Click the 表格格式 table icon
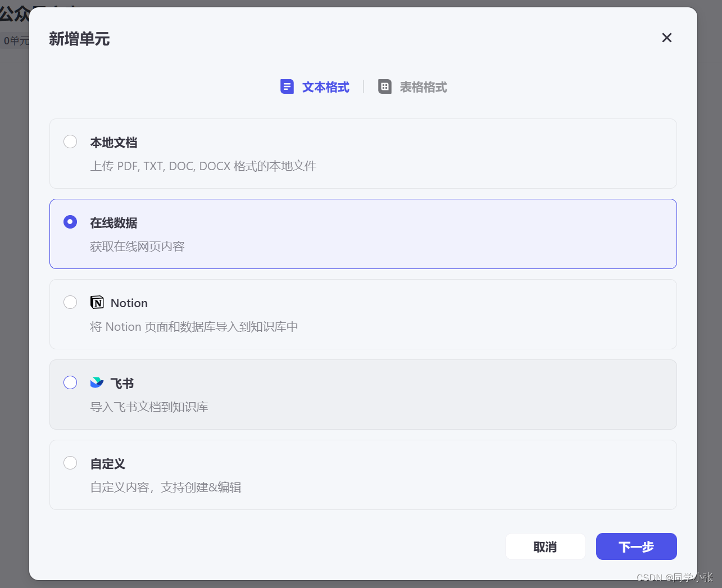Image resolution: width=722 pixels, height=588 pixels. pos(385,86)
